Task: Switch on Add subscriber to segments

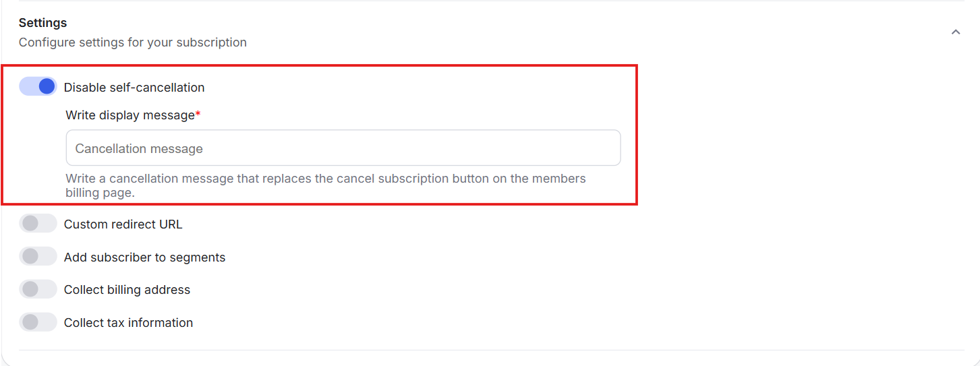Action: point(38,257)
